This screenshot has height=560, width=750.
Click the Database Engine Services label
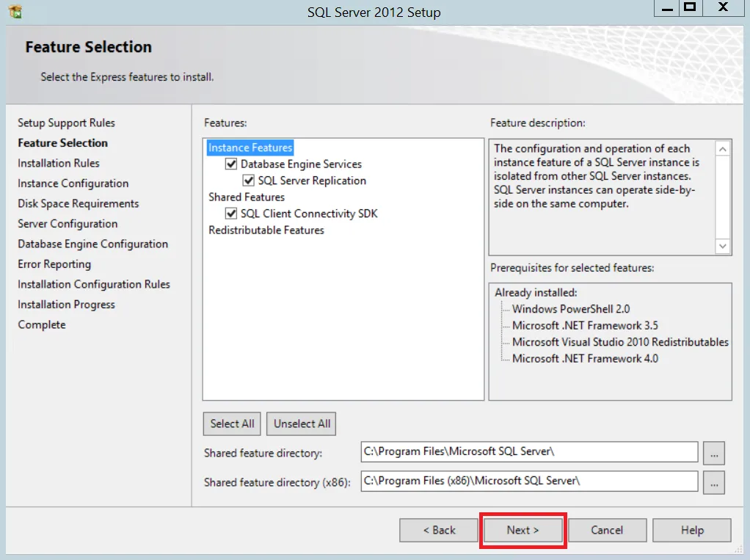pyautogui.click(x=301, y=164)
